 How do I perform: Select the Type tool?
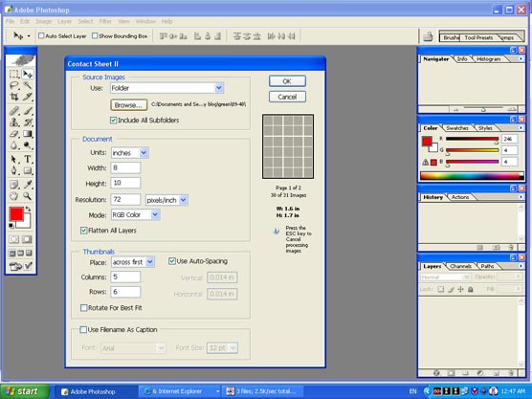click(x=28, y=159)
